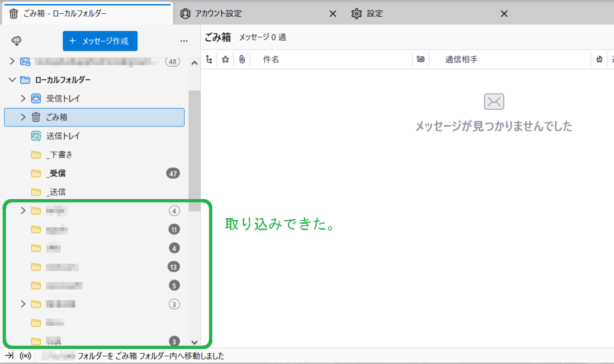Switch to the 設定 tab
Viewport: 614px width, 364px height.
click(x=375, y=13)
